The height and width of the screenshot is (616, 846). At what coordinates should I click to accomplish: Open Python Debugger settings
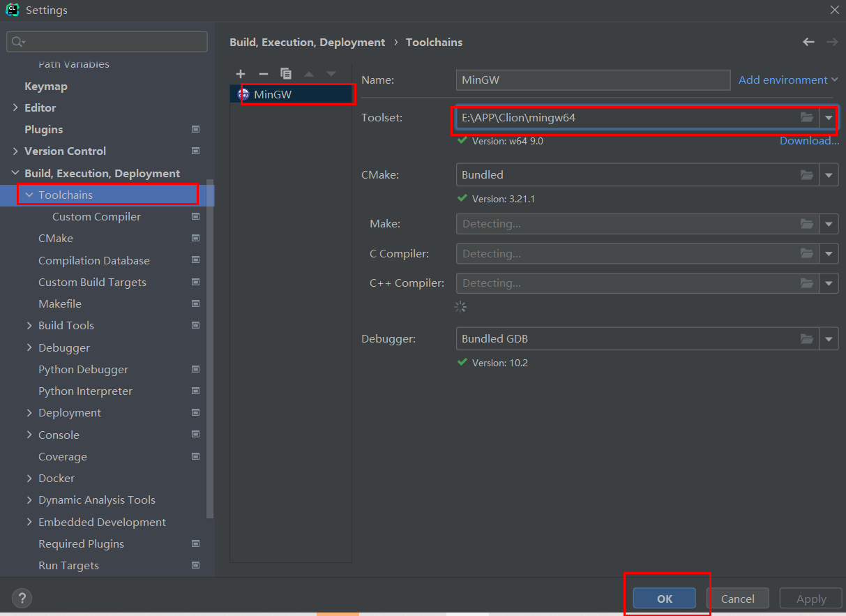pos(83,369)
